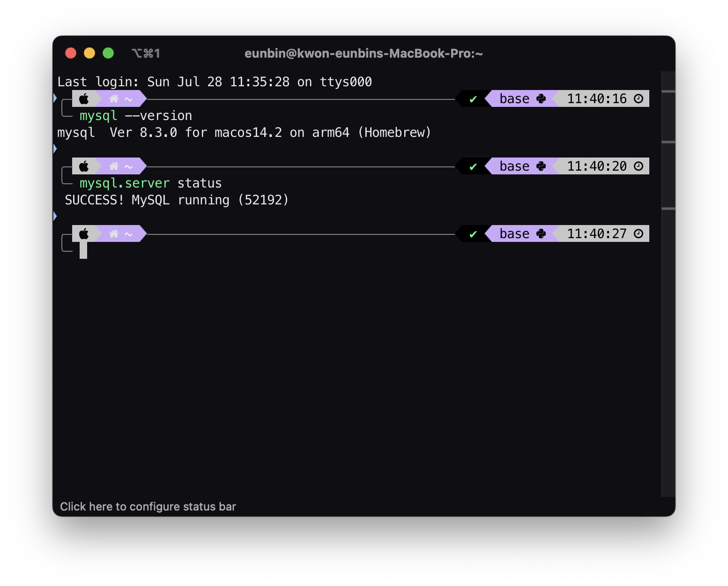Image resolution: width=728 pixels, height=586 pixels.
Task: Click the Python icon beside base at 11:40:20
Action: coord(541,166)
